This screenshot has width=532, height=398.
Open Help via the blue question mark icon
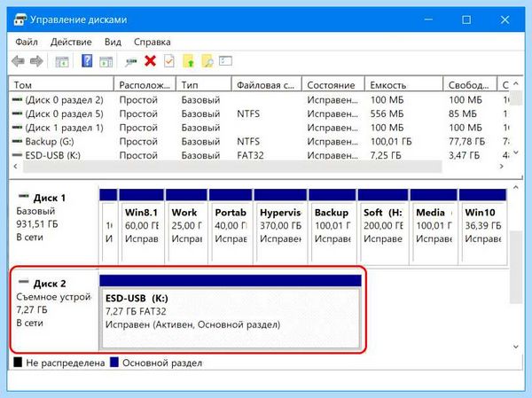(87, 61)
